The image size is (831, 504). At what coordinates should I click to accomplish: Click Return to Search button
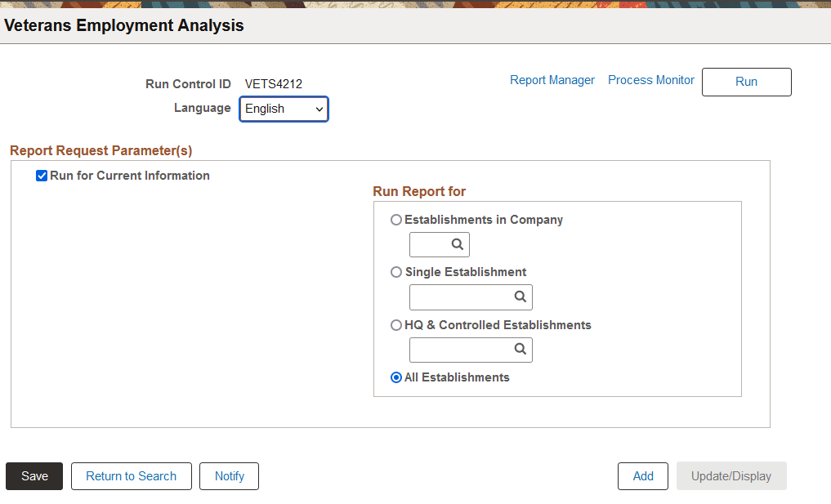[x=131, y=476]
